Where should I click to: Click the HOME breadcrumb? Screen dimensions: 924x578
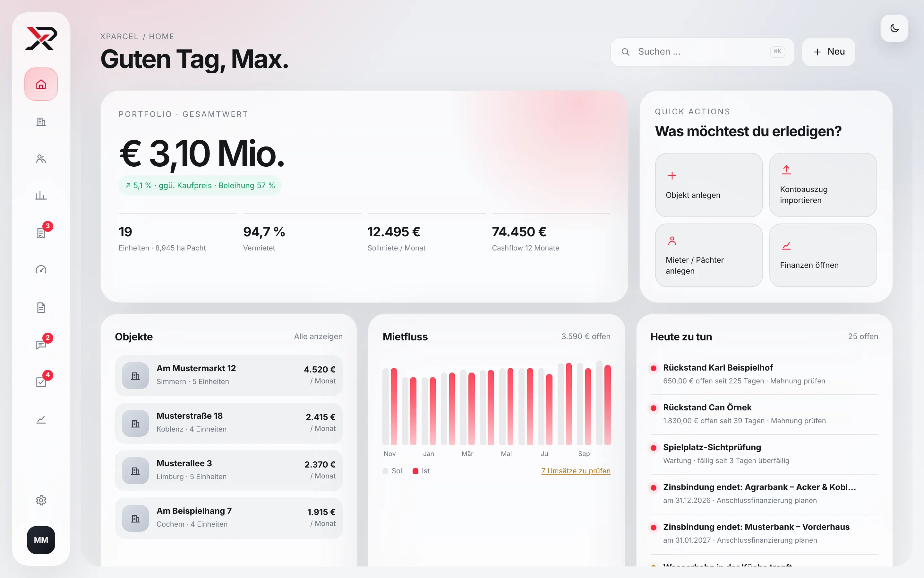[x=161, y=36]
